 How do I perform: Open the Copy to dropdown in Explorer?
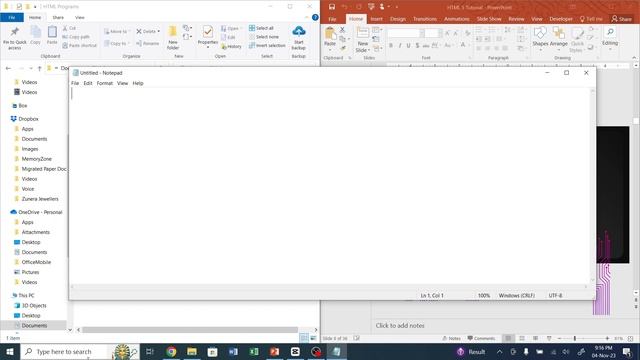coord(116,43)
